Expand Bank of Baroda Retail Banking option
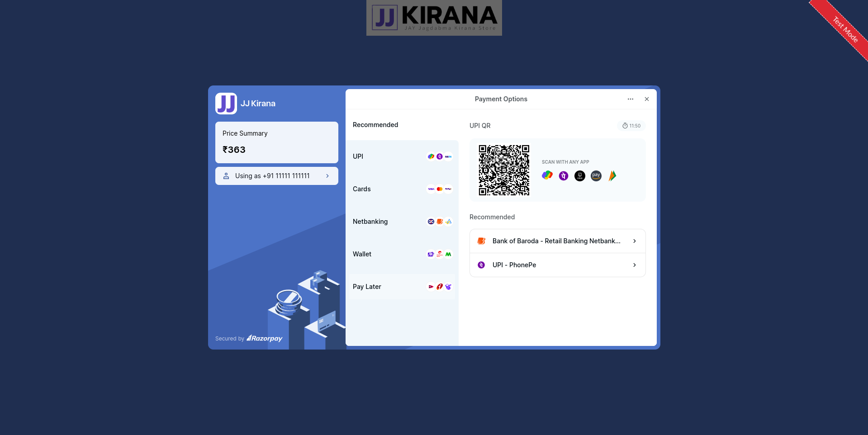 pos(557,241)
